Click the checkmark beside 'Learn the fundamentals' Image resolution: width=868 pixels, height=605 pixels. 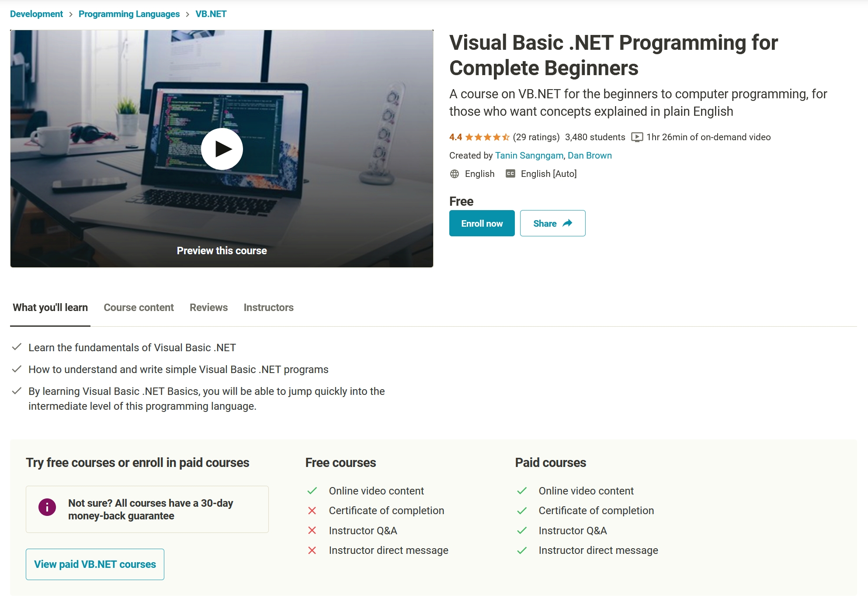coord(17,347)
